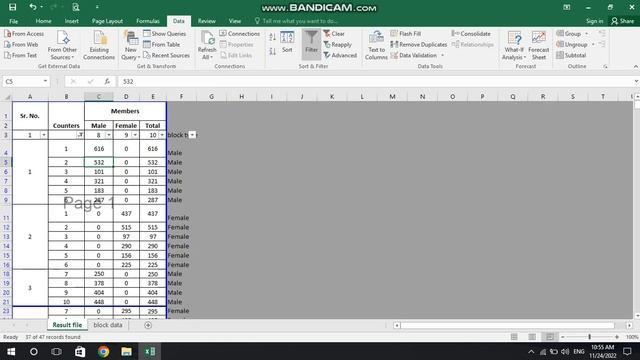Clear the current filter
640x360 pixels.
pos(334,33)
